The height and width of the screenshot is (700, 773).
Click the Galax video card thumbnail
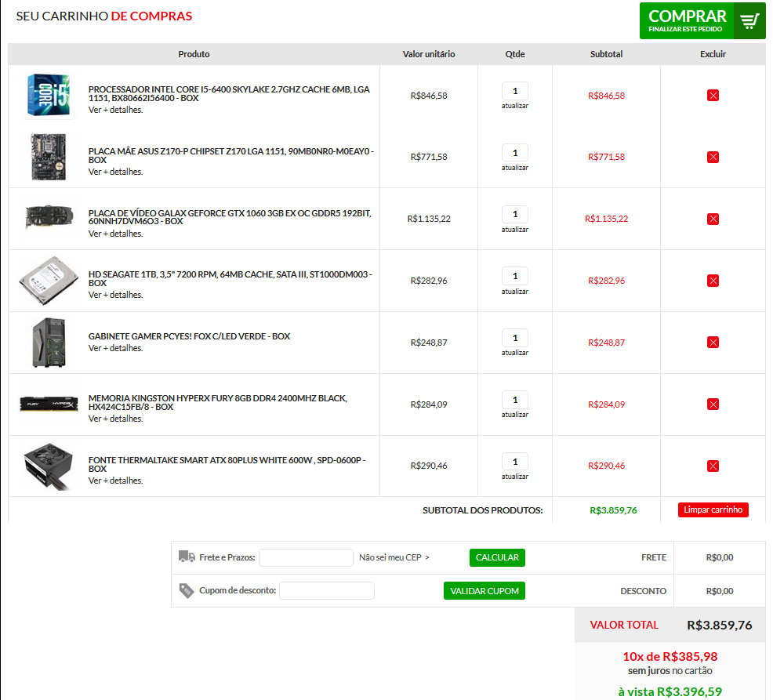tap(49, 217)
